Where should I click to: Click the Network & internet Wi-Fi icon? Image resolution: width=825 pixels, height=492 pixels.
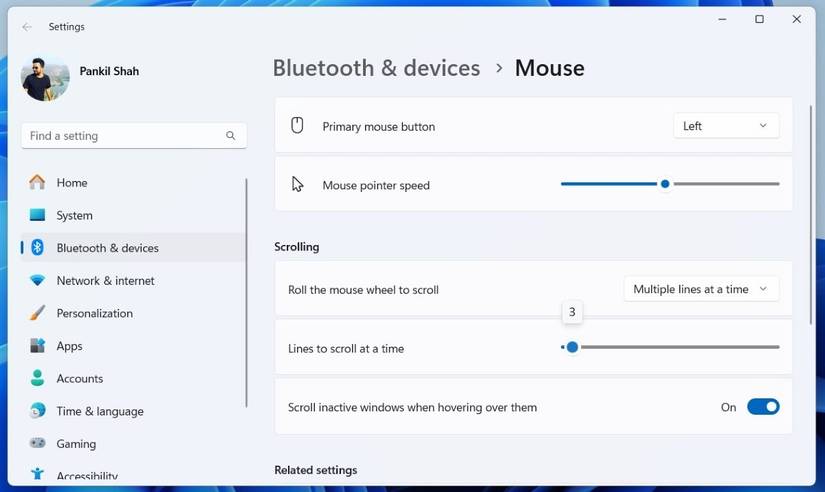(37, 281)
